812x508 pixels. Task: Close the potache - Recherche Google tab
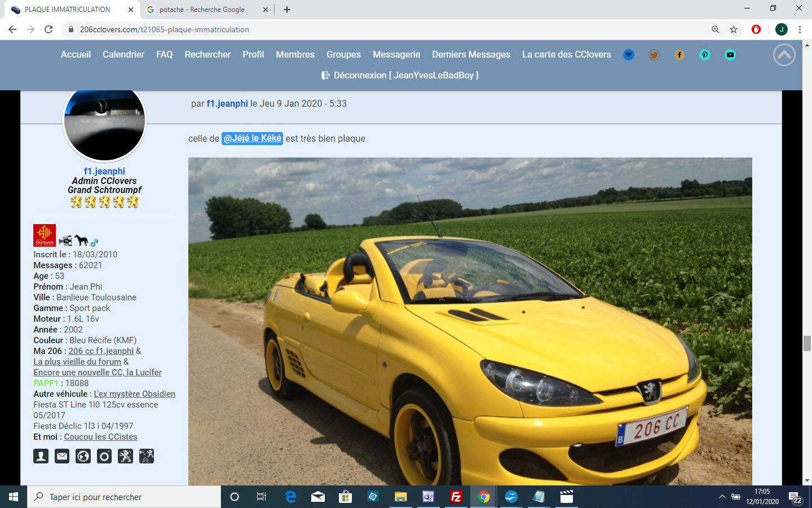click(266, 10)
